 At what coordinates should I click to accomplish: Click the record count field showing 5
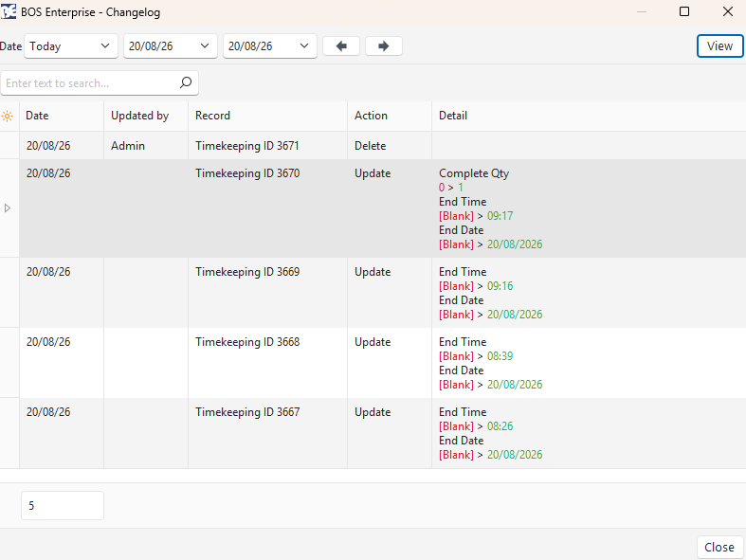tap(63, 505)
